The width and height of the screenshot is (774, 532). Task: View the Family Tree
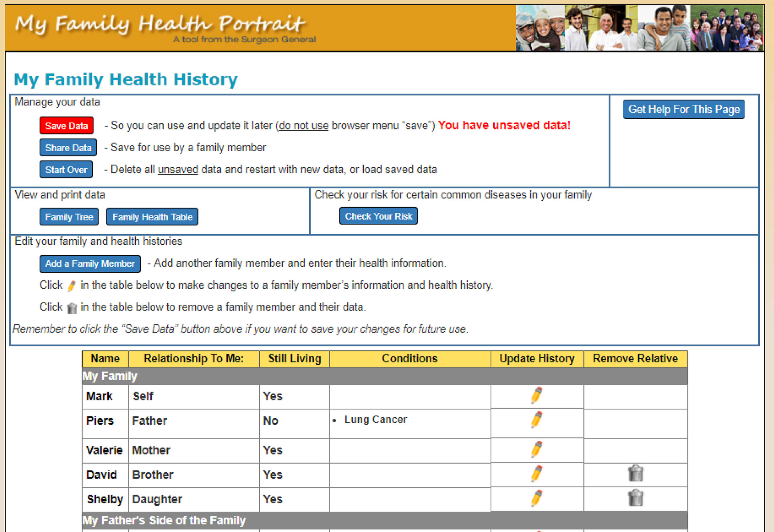(69, 217)
